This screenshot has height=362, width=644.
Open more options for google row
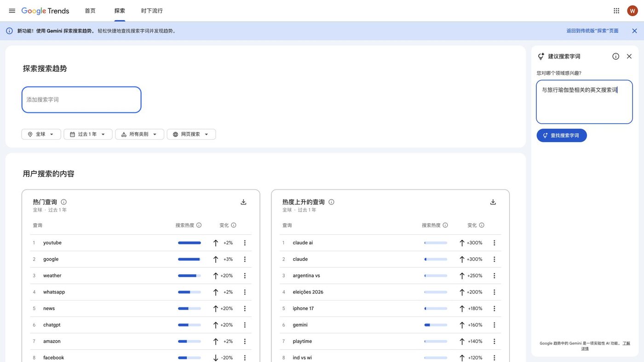[x=245, y=259]
